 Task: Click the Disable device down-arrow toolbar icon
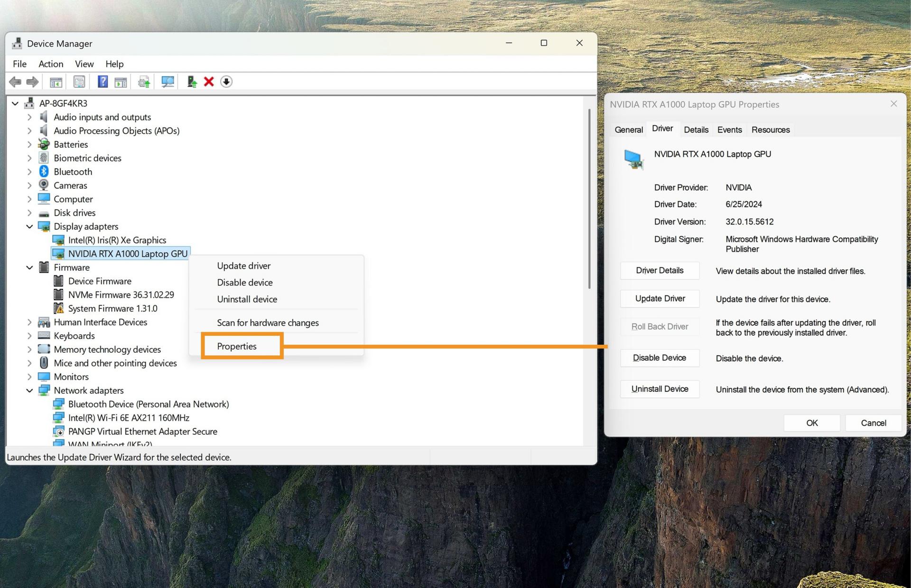pyautogui.click(x=227, y=82)
